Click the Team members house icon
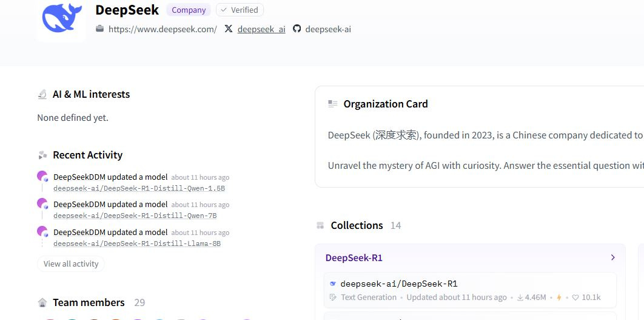Screen dimensions: 644x320 42,303
